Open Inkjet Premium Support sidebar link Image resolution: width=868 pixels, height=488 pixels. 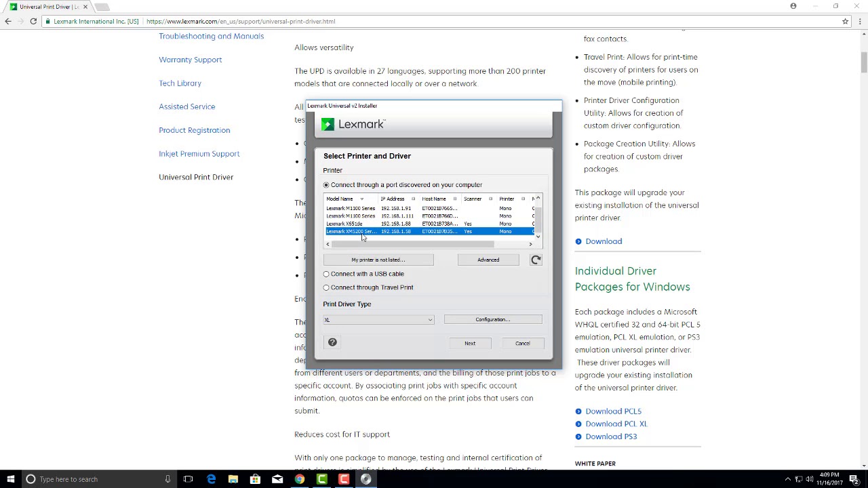(x=199, y=154)
